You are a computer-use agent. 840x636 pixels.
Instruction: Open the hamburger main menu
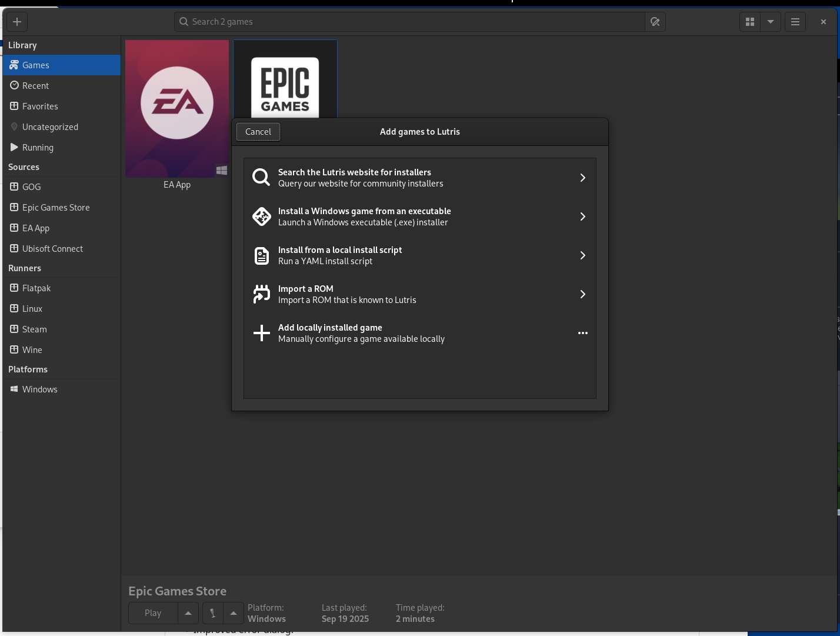click(x=795, y=22)
